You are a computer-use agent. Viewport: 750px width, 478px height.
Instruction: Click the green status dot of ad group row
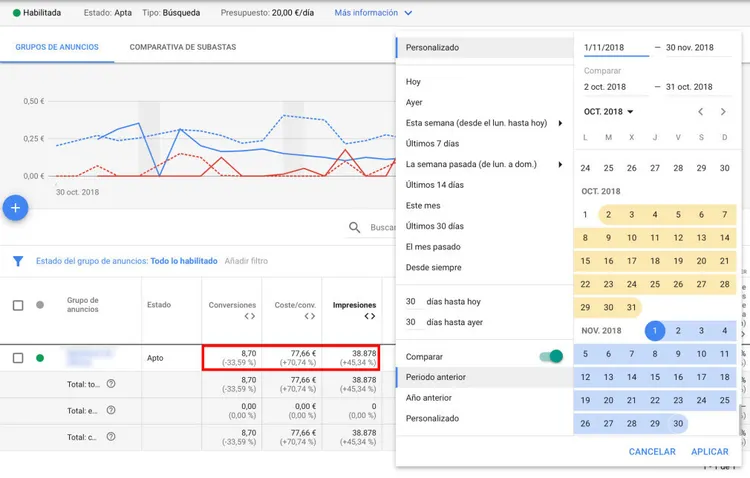click(x=40, y=358)
